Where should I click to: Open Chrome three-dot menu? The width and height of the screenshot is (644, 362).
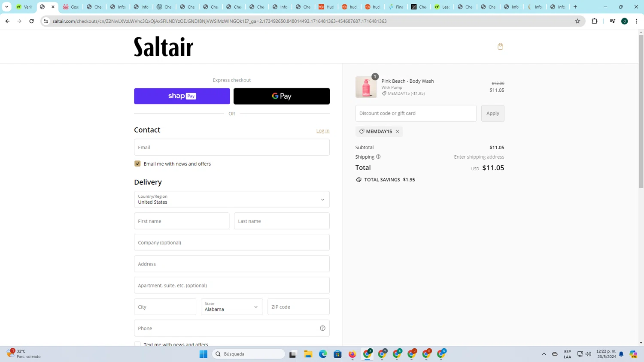pos(637,21)
